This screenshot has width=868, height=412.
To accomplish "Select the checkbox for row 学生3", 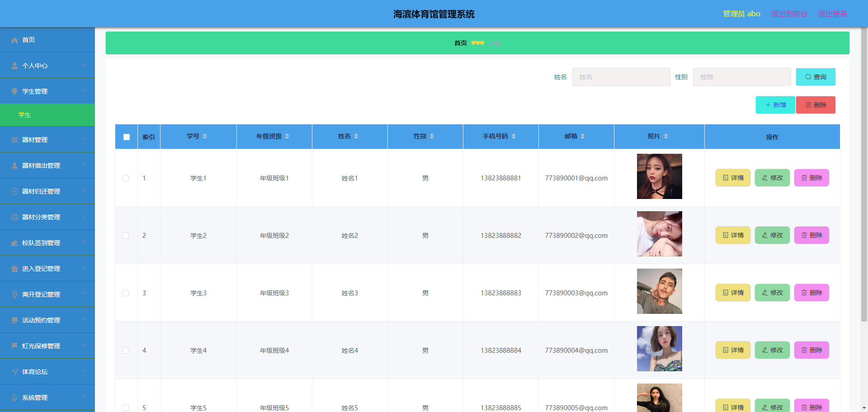I will point(126,294).
